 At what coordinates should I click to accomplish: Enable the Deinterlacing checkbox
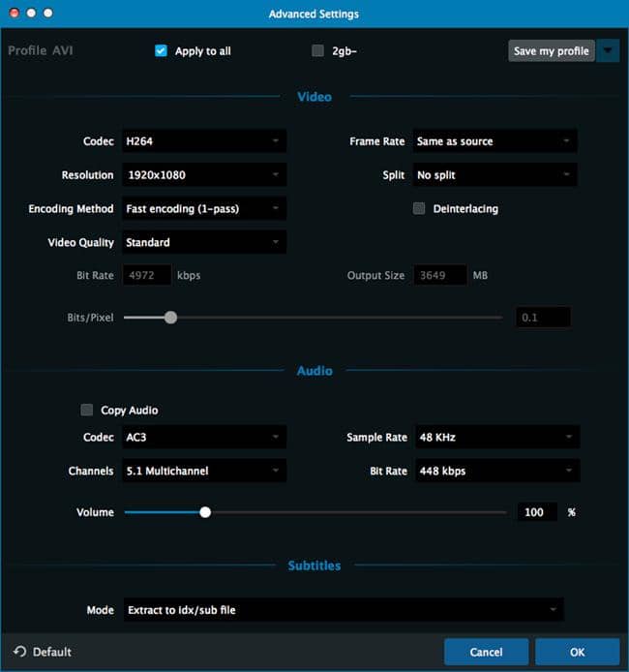(419, 208)
